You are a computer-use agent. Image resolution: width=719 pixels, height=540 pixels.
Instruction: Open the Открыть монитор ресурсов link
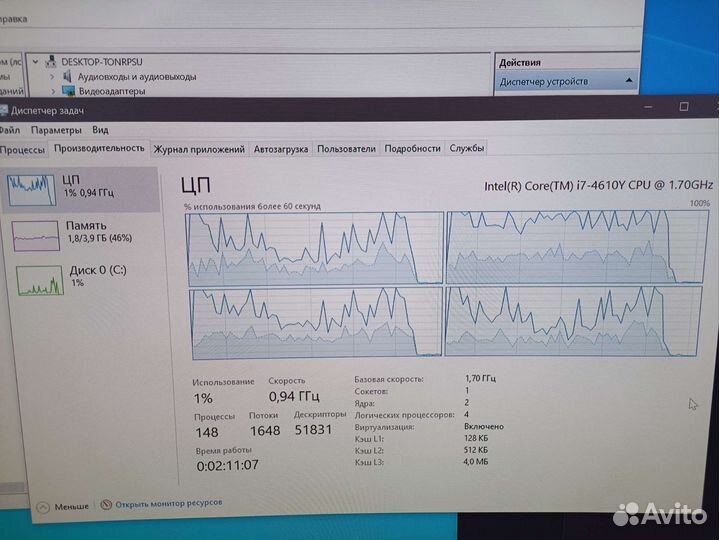(169, 503)
